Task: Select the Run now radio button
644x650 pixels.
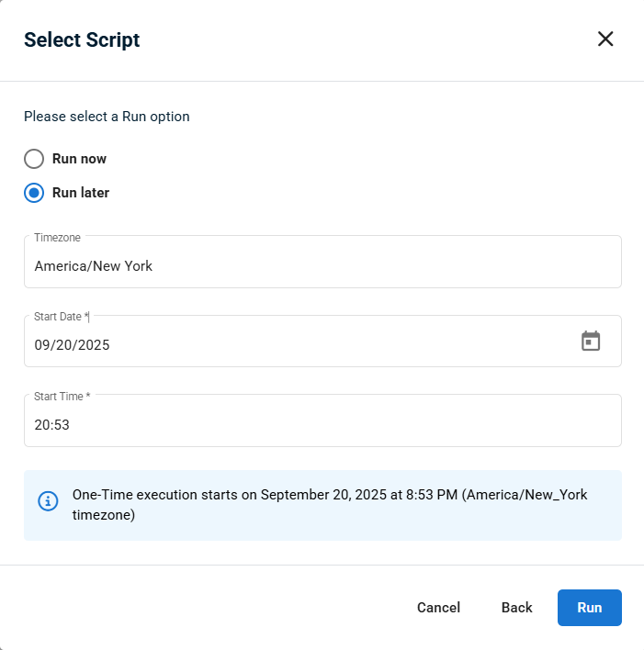Action: (x=34, y=159)
